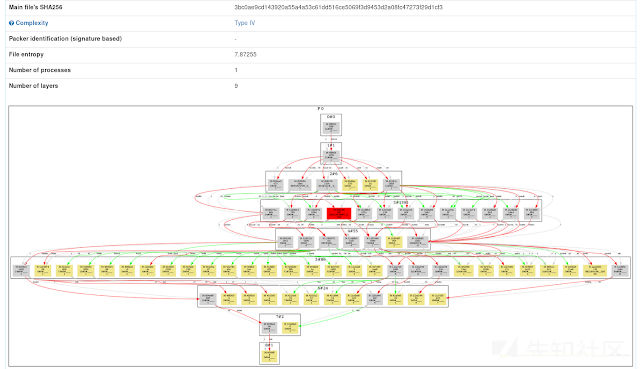Click the yellow node inside layer 8#1
The height and width of the screenshot is (369, 640).
tap(269, 356)
